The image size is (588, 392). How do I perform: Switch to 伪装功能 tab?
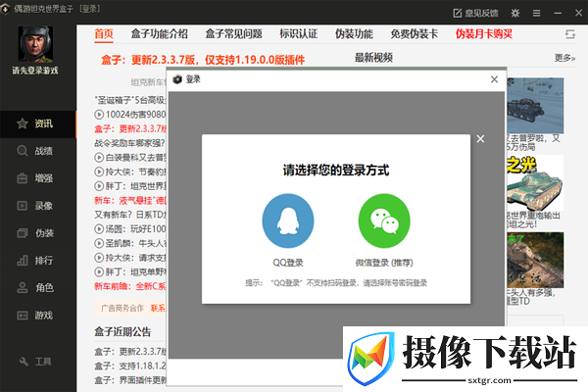click(x=354, y=34)
